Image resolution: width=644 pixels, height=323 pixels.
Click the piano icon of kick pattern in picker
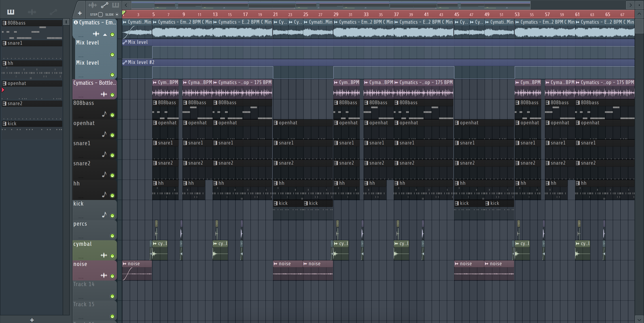click(4, 123)
